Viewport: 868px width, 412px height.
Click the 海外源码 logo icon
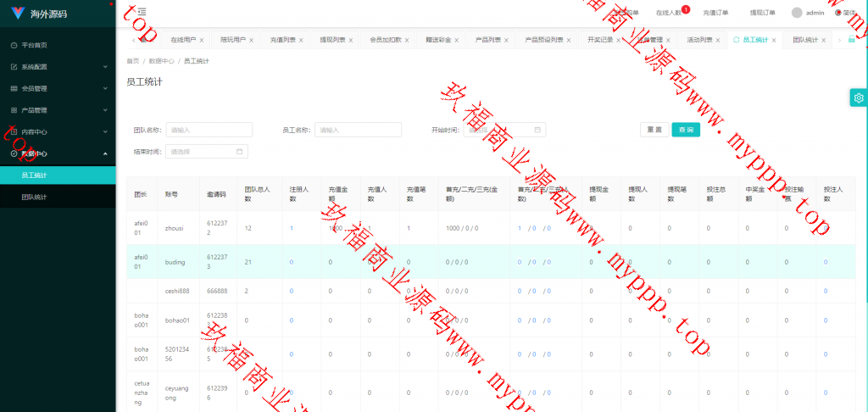click(19, 14)
